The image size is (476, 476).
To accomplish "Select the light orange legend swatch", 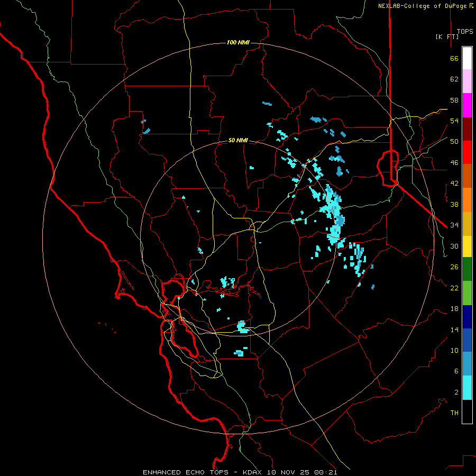I will (467, 200).
